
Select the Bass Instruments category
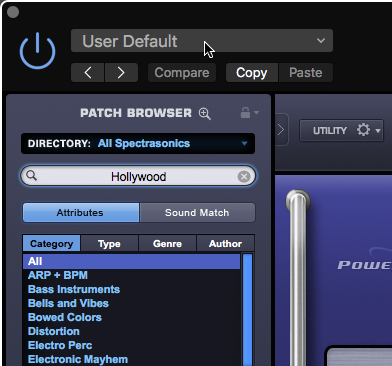click(131, 289)
